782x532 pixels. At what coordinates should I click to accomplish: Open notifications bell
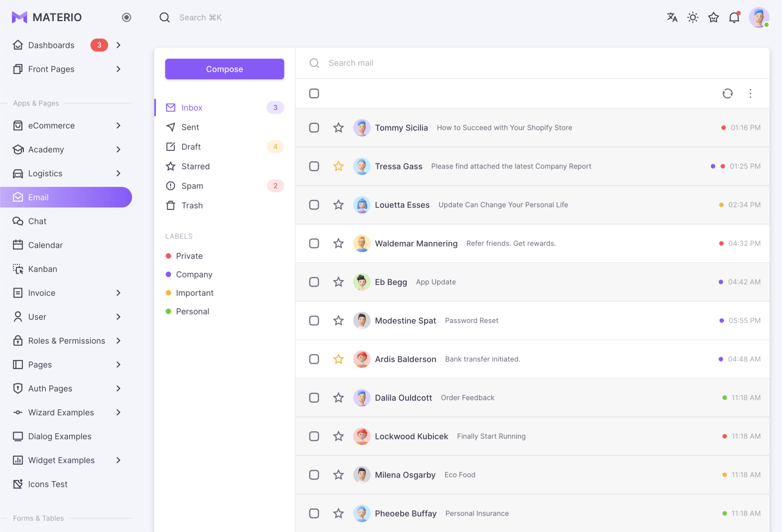pos(734,17)
